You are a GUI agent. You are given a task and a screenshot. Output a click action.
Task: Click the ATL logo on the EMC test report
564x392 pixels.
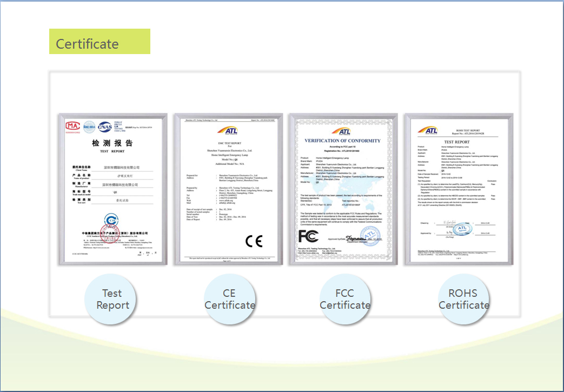tap(228, 130)
